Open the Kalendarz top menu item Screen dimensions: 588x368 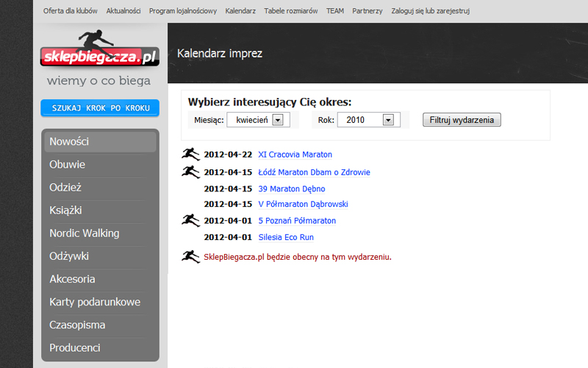click(240, 11)
